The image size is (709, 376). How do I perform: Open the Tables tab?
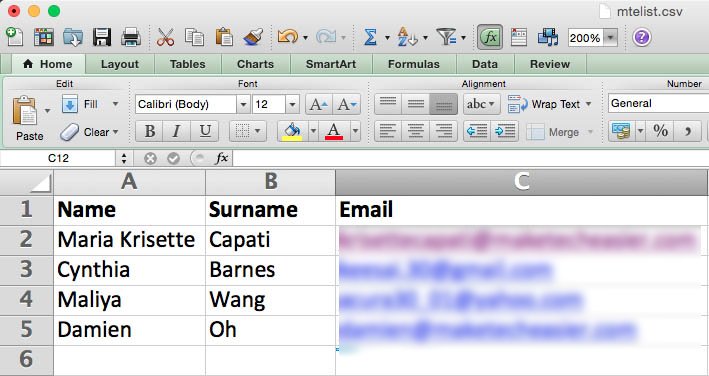point(188,64)
